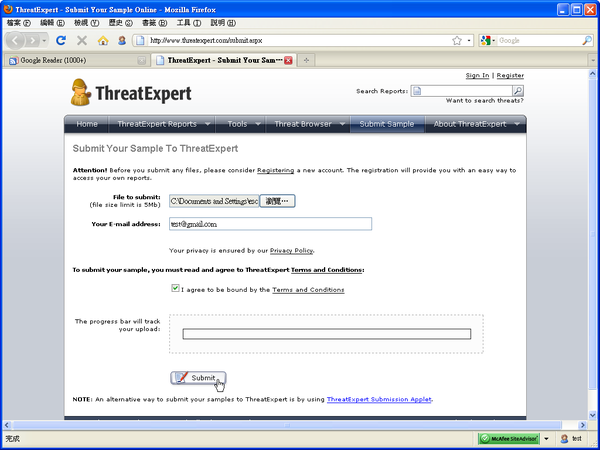This screenshot has width=600, height=450.
Task: Open the back/forward history dropdown arrow
Action: pos(44,40)
